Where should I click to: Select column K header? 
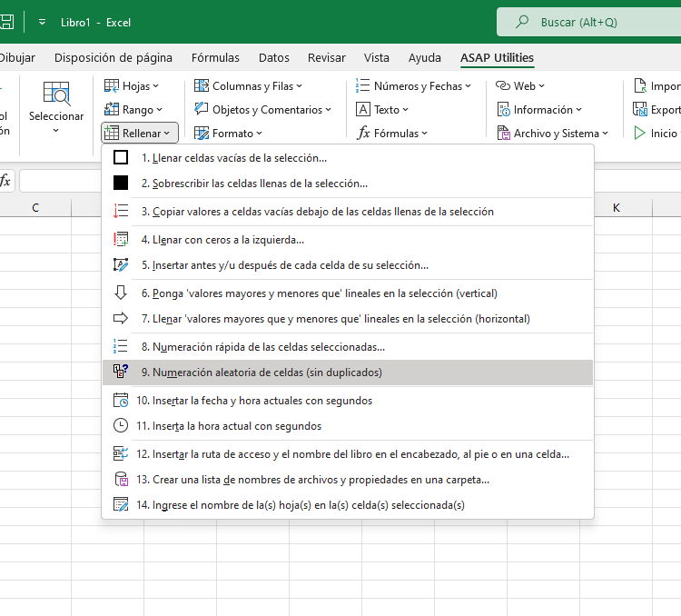pos(616,208)
